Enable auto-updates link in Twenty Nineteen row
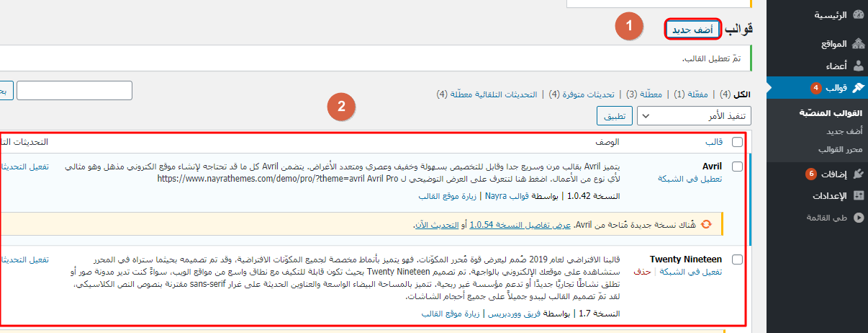This screenshot has height=333, width=868. pyautogui.click(x=24, y=259)
